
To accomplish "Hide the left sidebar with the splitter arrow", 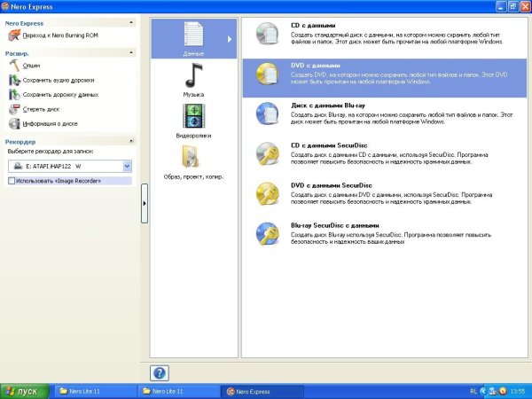I will 145,204.
